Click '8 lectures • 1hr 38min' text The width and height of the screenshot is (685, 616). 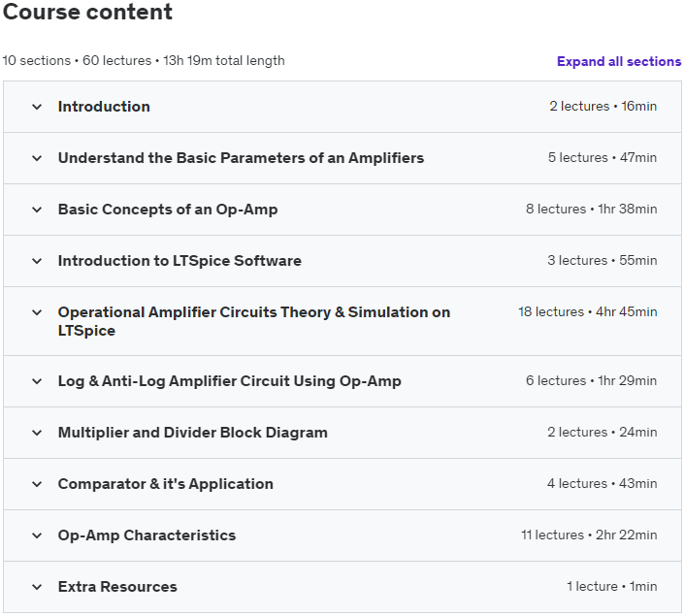pos(592,209)
